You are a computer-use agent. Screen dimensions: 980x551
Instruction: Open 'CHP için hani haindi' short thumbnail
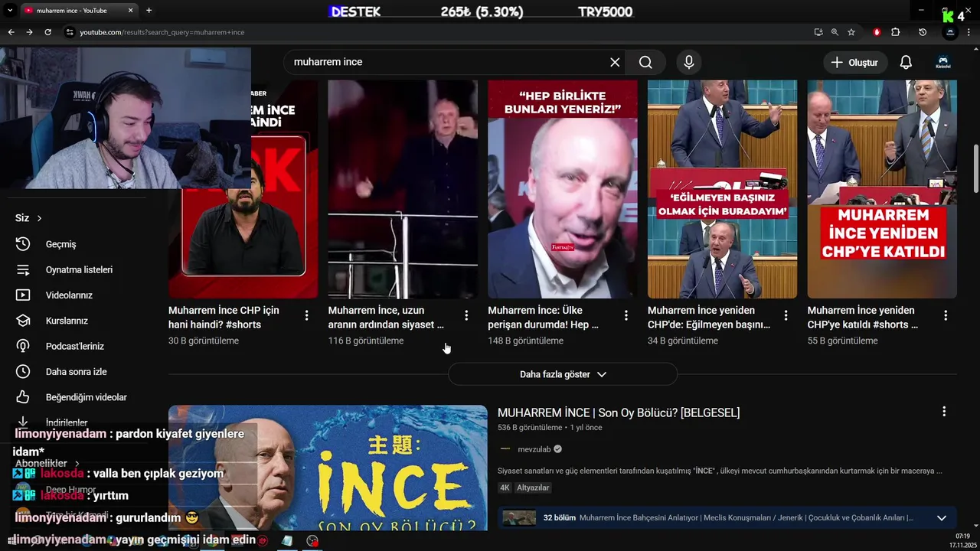pos(243,189)
